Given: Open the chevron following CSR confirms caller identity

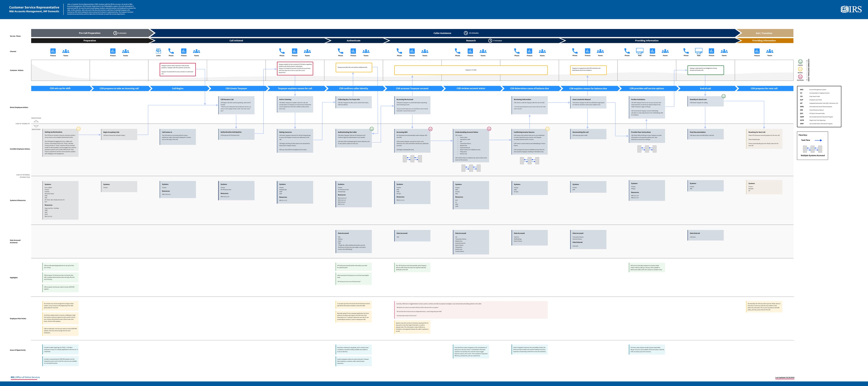Looking at the screenshot, I should coord(385,88).
